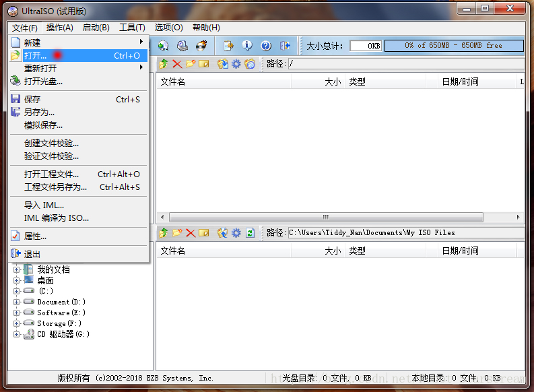Choose 另存为... menu entry
Viewport: 534px width, 392px height.
(x=79, y=112)
